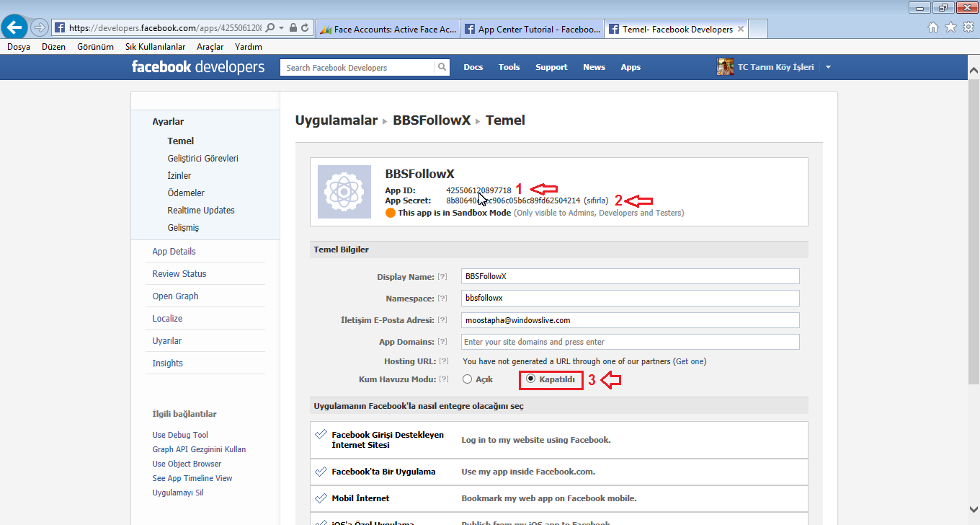Image resolution: width=980 pixels, height=525 pixels.
Task: Click the security lock icon in address bar
Action: [x=293, y=28]
